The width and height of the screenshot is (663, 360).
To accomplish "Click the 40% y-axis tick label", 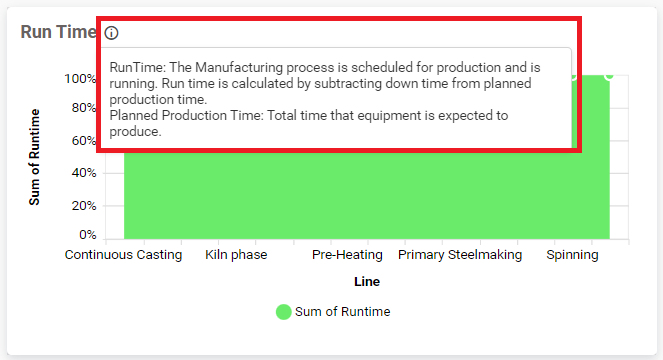I will click(x=84, y=173).
